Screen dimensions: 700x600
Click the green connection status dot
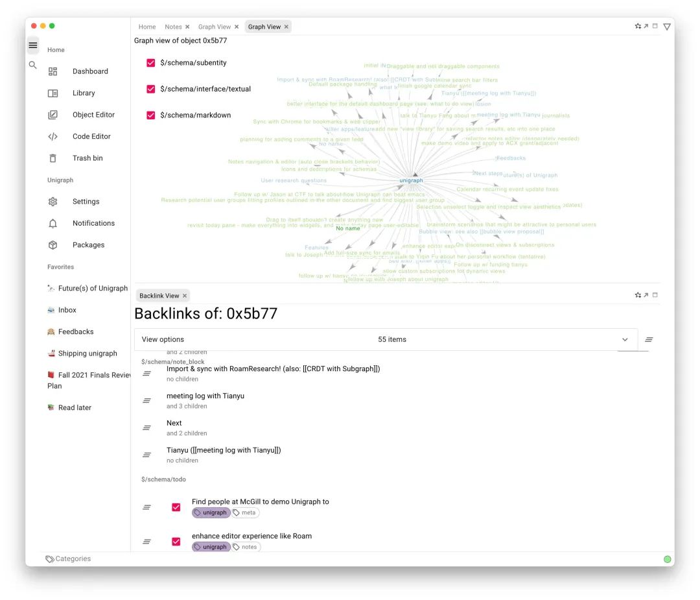(667, 559)
